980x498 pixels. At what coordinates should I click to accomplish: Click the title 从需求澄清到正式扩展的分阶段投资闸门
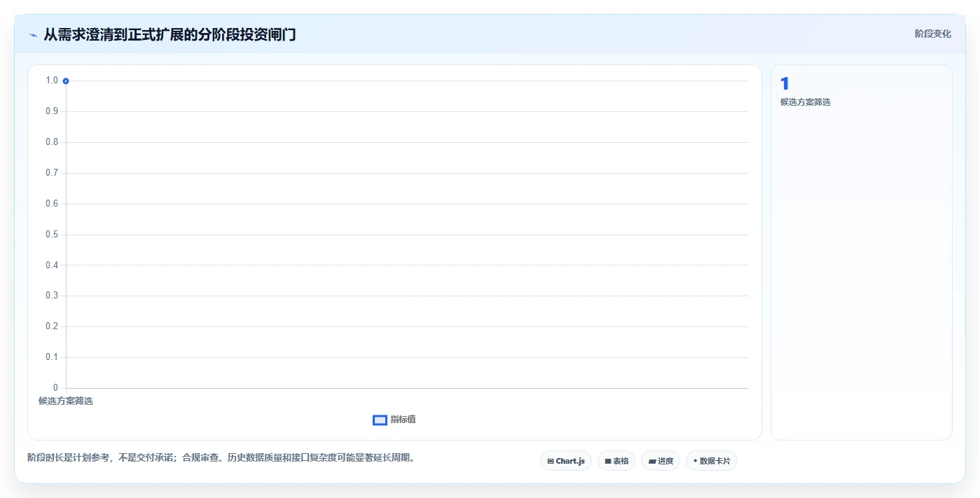tap(170, 34)
